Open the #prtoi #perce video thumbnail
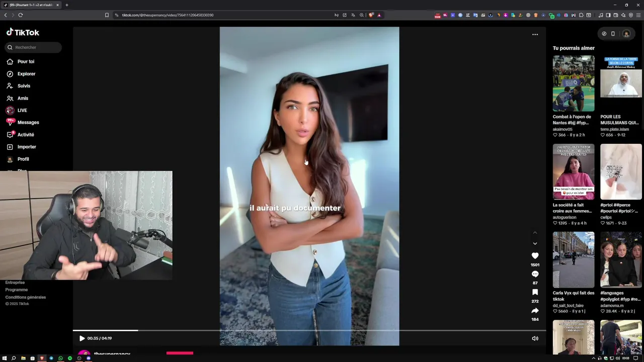 coord(621,171)
